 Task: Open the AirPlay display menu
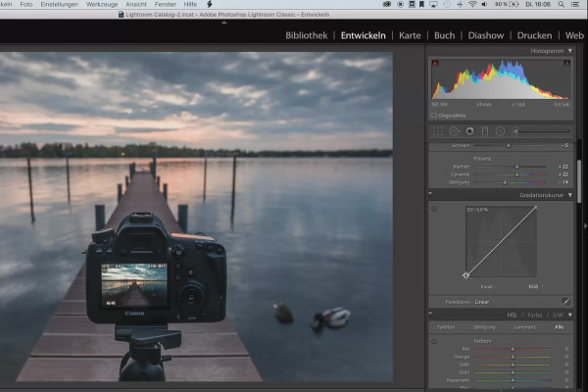433,5
